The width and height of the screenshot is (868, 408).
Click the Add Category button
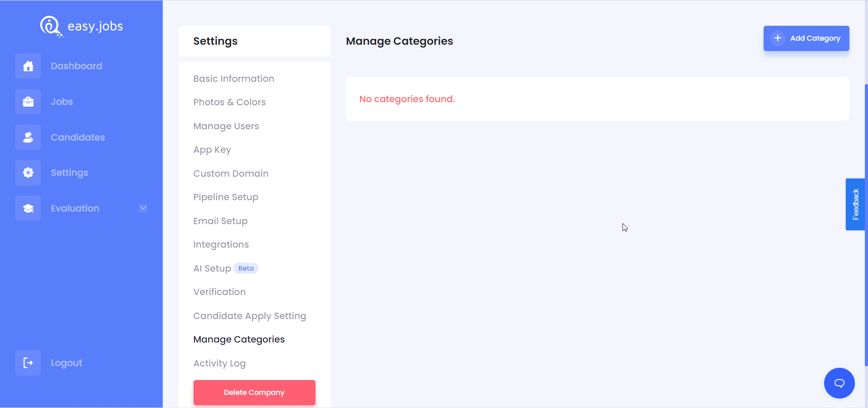click(806, 38)
